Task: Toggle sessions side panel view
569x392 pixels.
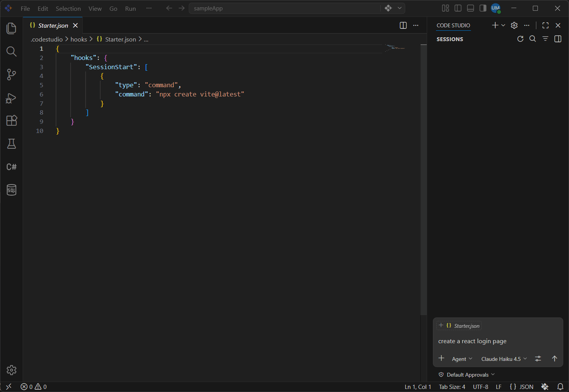Action: [558, 39]
